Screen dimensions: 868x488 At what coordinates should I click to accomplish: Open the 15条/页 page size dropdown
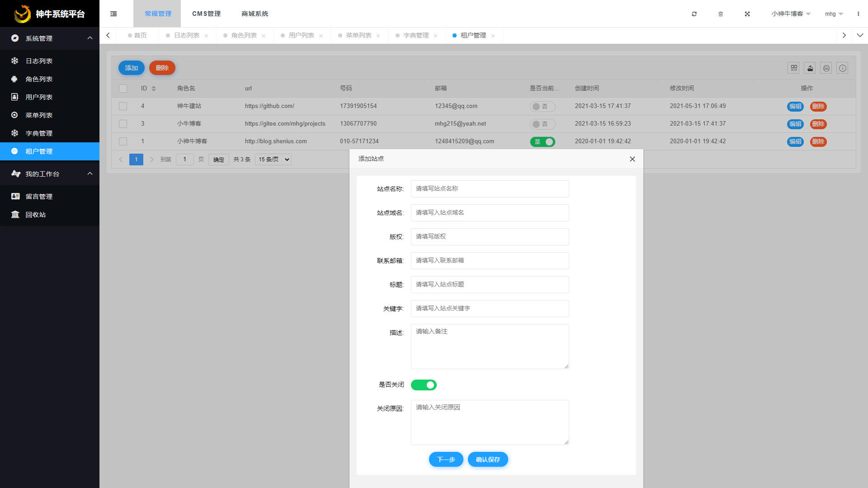coord(273,159)
